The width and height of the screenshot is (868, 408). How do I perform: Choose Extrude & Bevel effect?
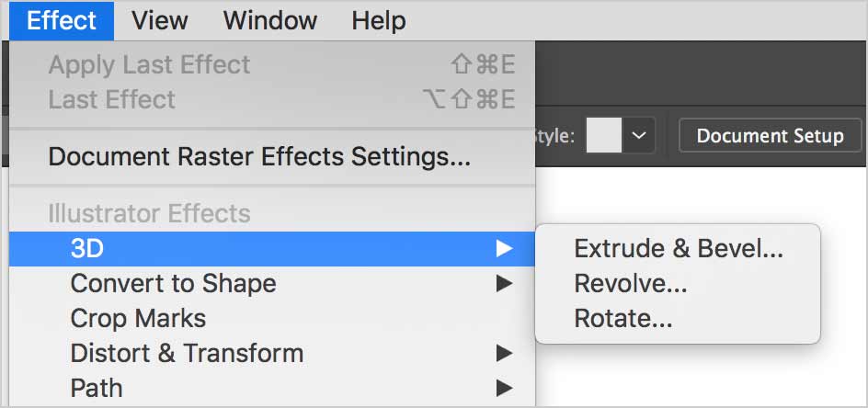point(678,248)
